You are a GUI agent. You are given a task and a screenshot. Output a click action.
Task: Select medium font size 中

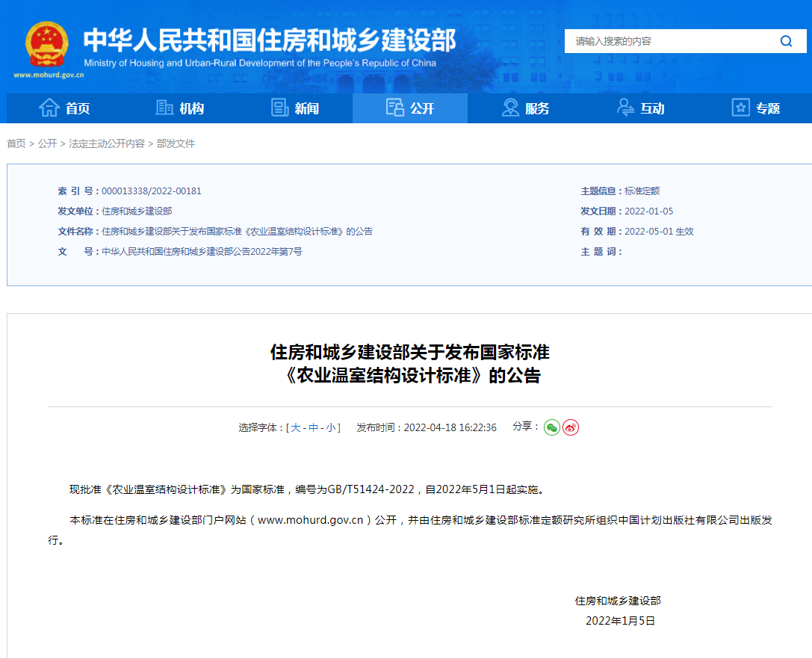click(x=313, y=428)
